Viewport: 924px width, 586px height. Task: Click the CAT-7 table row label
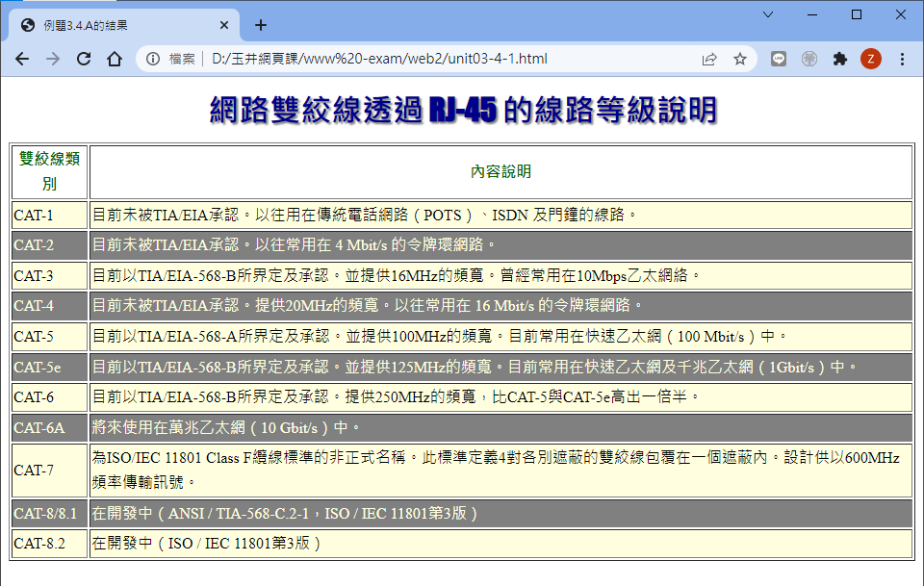[x=49, y=470]
